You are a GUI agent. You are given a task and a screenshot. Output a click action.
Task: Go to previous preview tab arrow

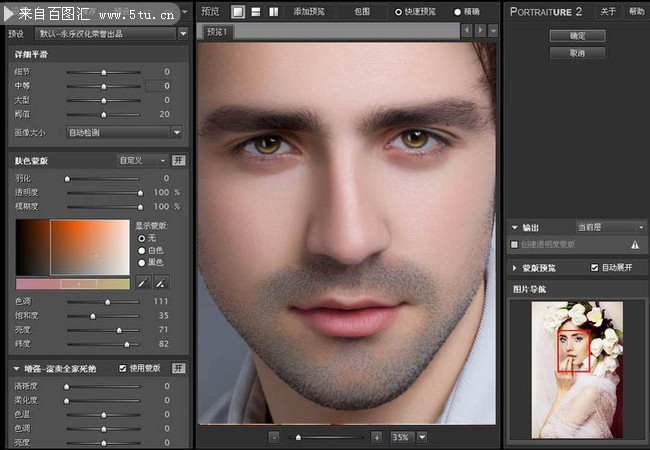(467, 30)
